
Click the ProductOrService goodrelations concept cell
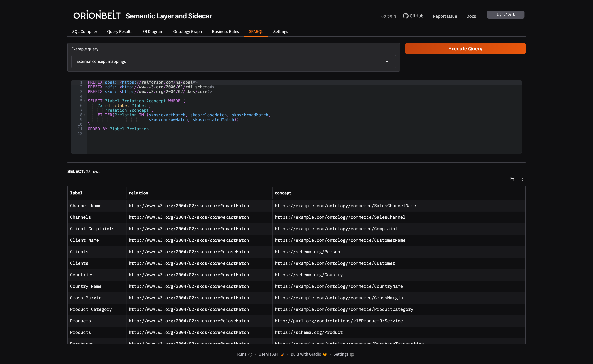399,321
